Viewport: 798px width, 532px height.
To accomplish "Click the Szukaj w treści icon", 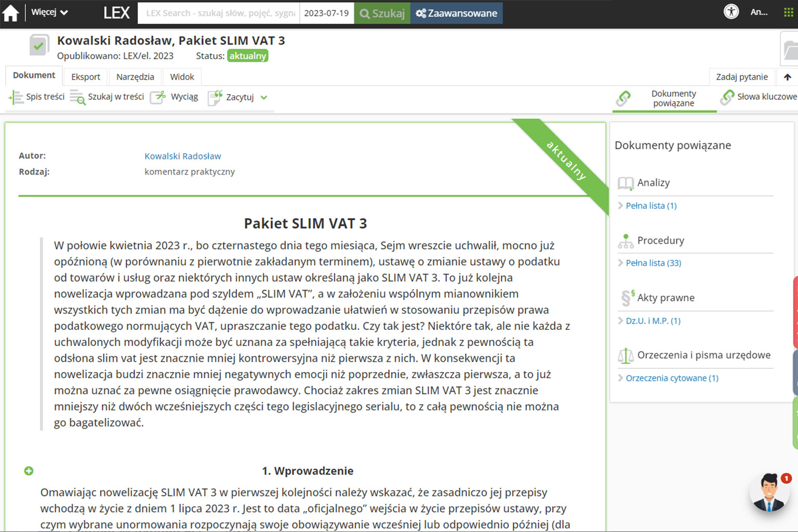I will 77,97.
